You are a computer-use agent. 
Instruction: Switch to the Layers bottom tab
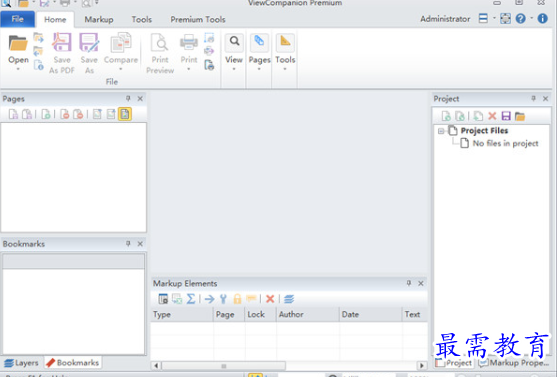22,363
